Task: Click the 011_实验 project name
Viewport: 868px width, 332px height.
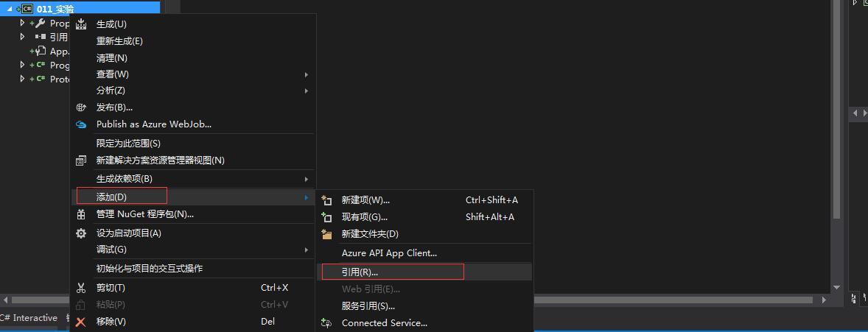Action: point(55,9)
